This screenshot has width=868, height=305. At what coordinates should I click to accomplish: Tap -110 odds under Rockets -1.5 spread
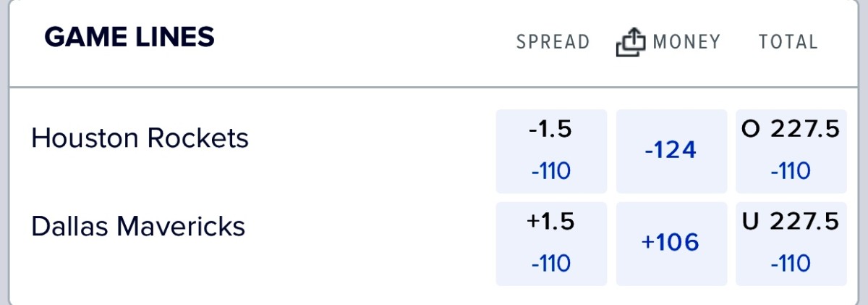tap(550, 172)
